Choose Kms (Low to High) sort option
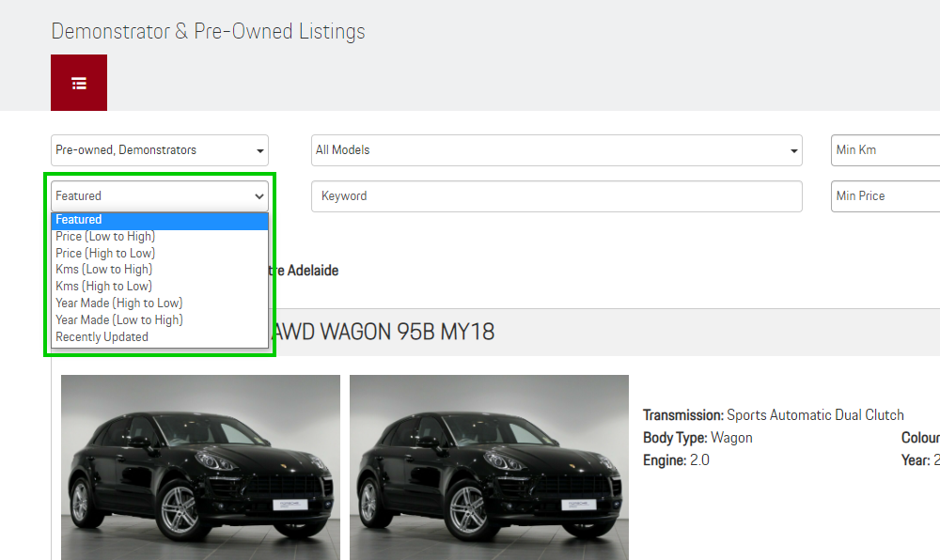The image size is (940, 560). click(x=103, y=269)
